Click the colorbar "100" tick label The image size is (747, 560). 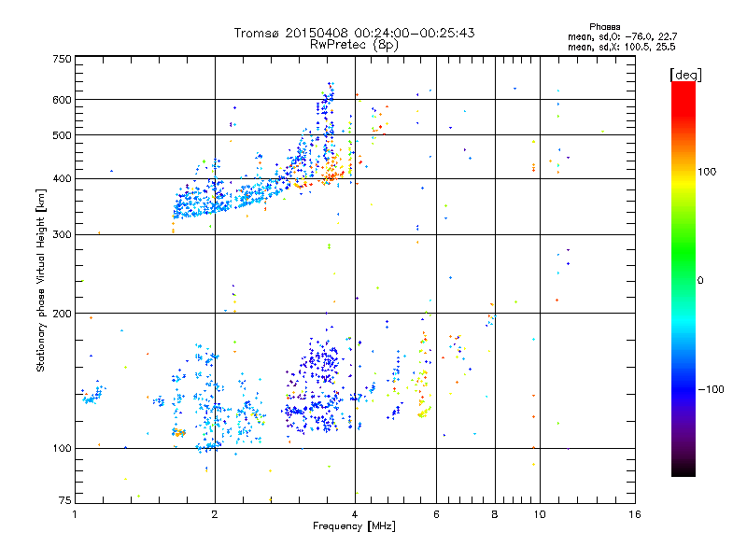point(707,172)
